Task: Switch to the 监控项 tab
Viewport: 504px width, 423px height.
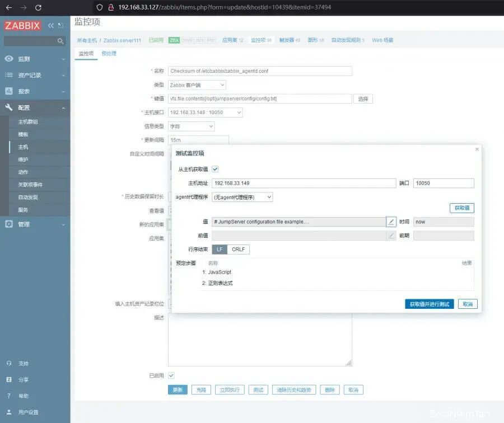Action: [86, 53]
